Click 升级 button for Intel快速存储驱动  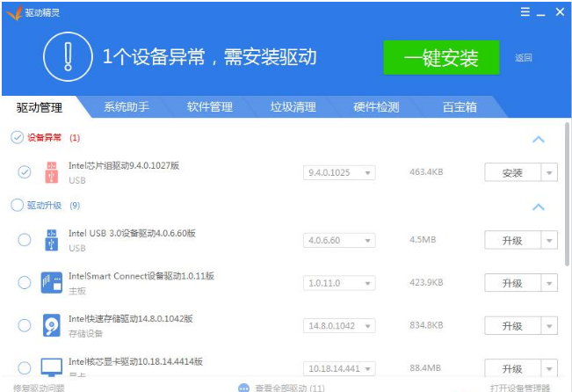[512, 326]
